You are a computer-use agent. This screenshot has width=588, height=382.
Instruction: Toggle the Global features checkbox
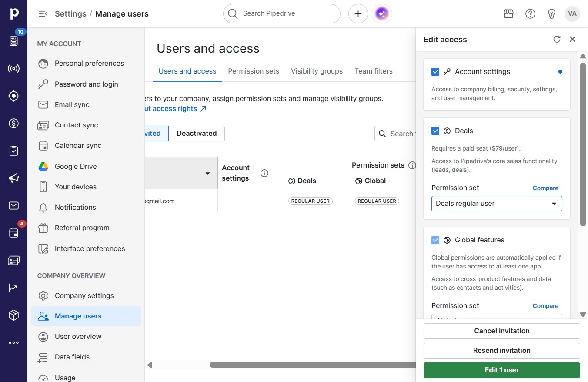point(435,240)
